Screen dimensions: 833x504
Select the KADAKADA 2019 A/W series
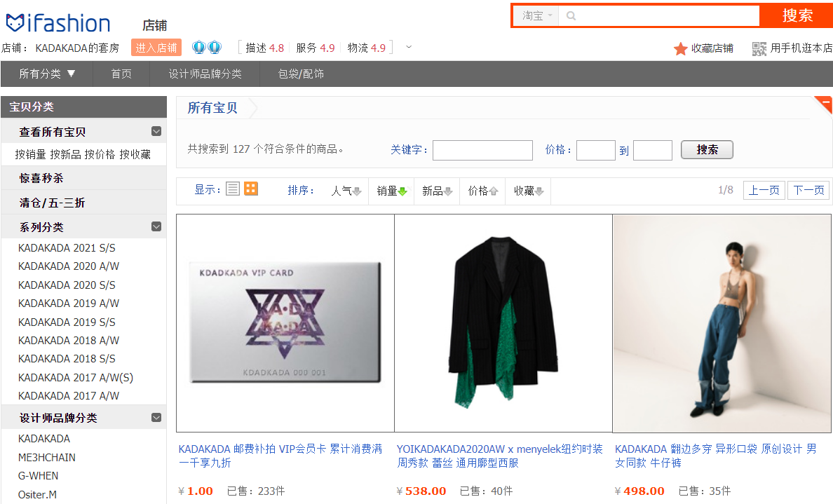click(69, 304)
